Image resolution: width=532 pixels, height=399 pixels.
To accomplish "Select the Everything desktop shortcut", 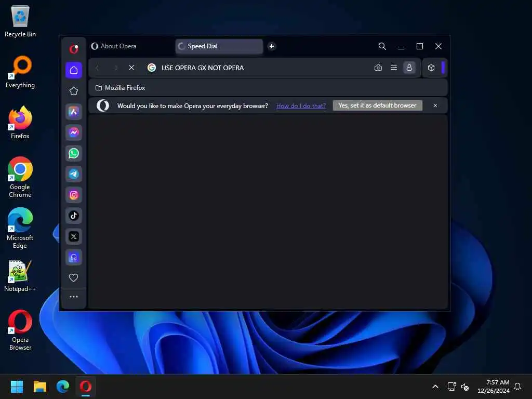I will coord(20,72).
